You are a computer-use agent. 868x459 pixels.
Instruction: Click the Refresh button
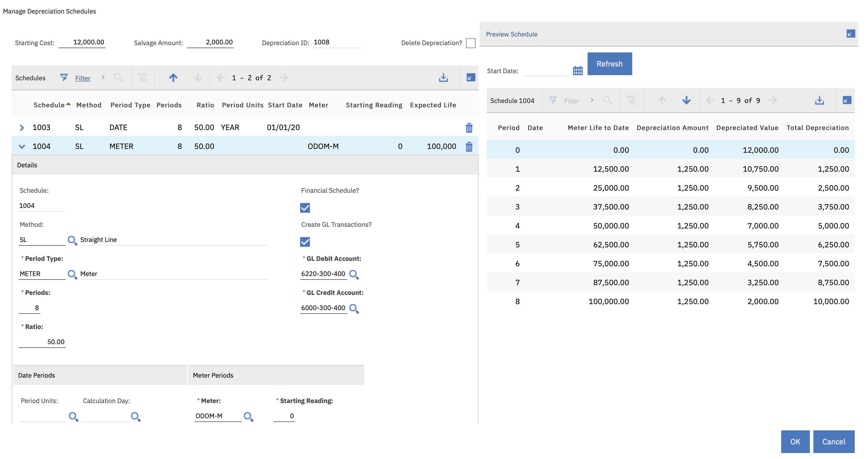609,64
